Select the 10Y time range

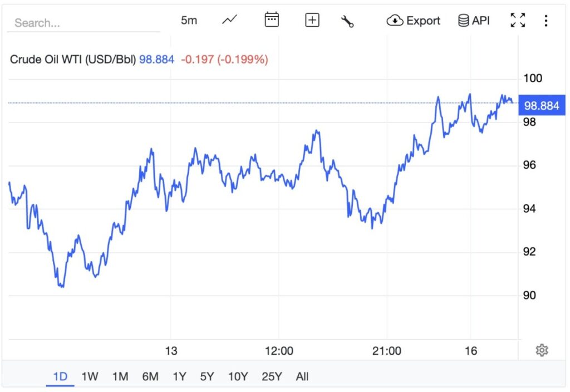pyautogui.click(x=238, y=376)
